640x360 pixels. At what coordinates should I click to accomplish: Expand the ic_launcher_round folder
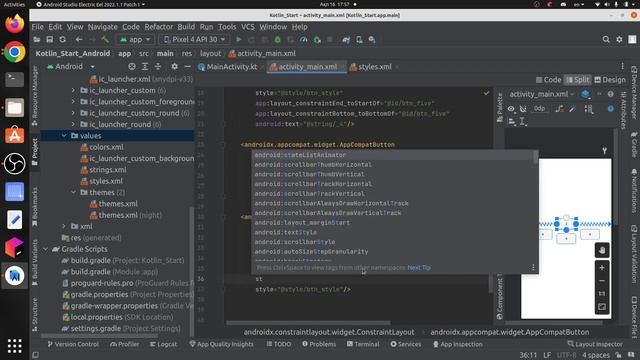(73, 124)
